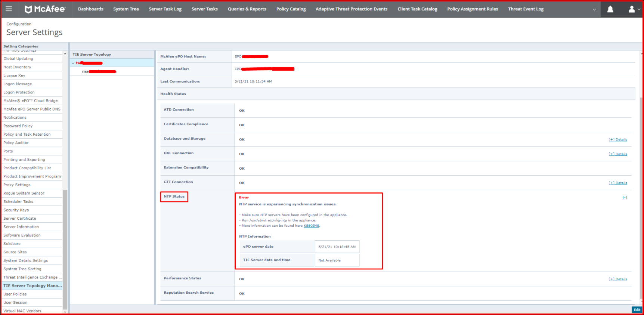644x315 pixels.
Task: Select Rogue System Sensor category
Action: point(32,193)
